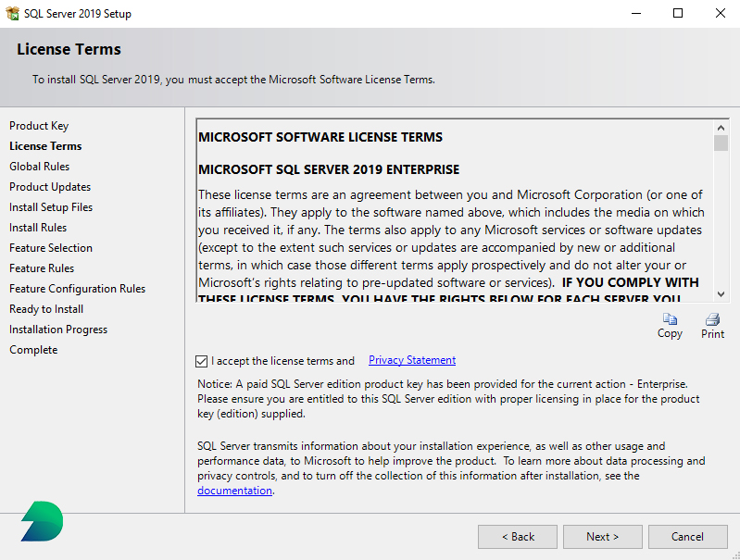Select the Install Setup Files step
Image resolution: width=740 pixels, height=560 pixels.
(x=51, y=207)
